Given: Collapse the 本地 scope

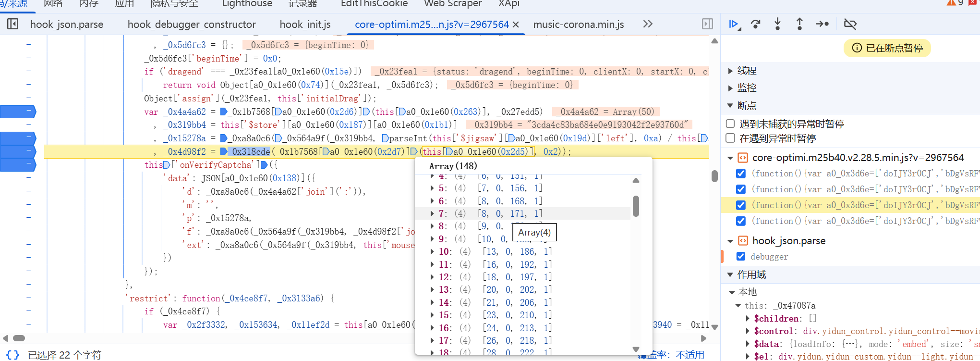Looking at the screenshot, I should pyautogui.click(x=732, y=292).
